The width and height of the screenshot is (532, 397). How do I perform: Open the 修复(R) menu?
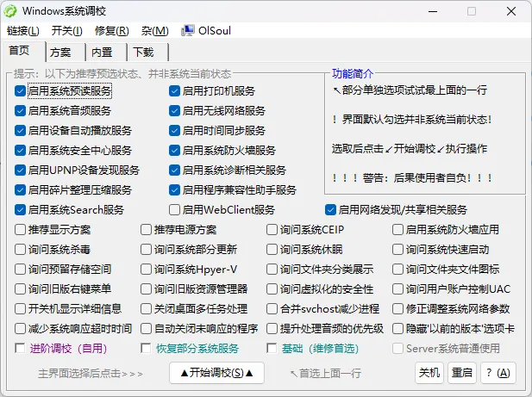[112, 31]
